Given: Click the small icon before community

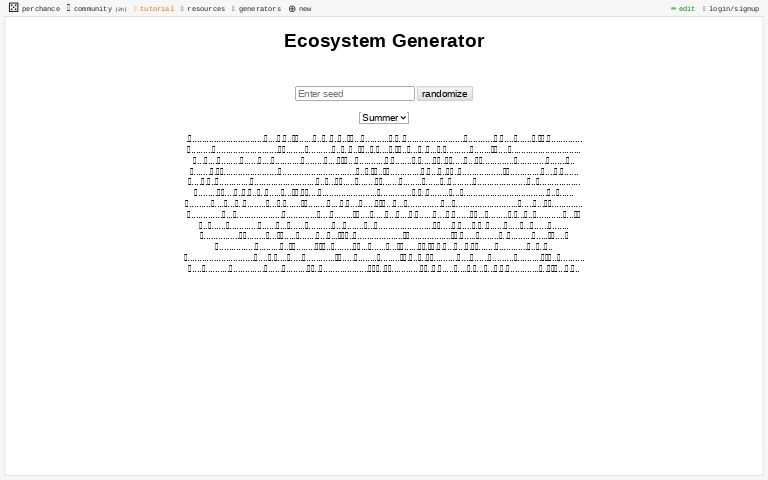Looking at the screenshot, I should (69, 8).
